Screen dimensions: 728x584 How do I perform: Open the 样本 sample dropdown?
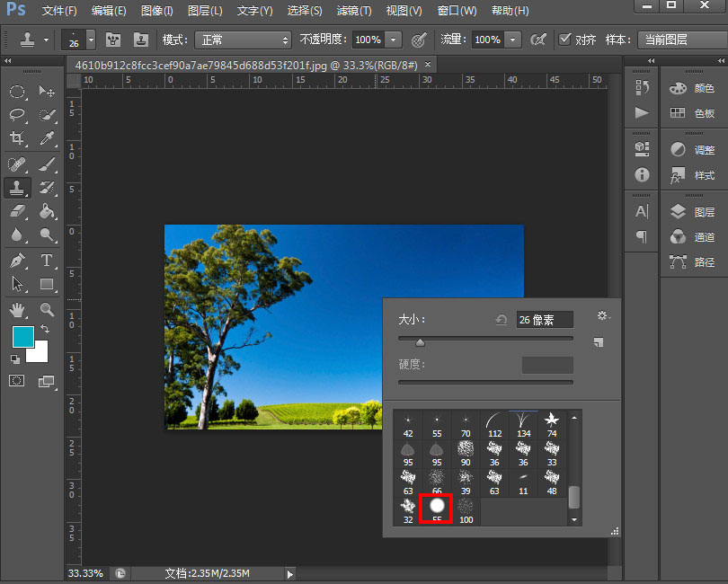[682, 40]
